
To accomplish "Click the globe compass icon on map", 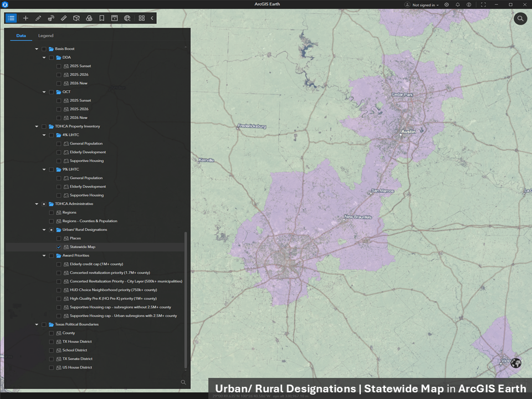I will coord(516,363).
